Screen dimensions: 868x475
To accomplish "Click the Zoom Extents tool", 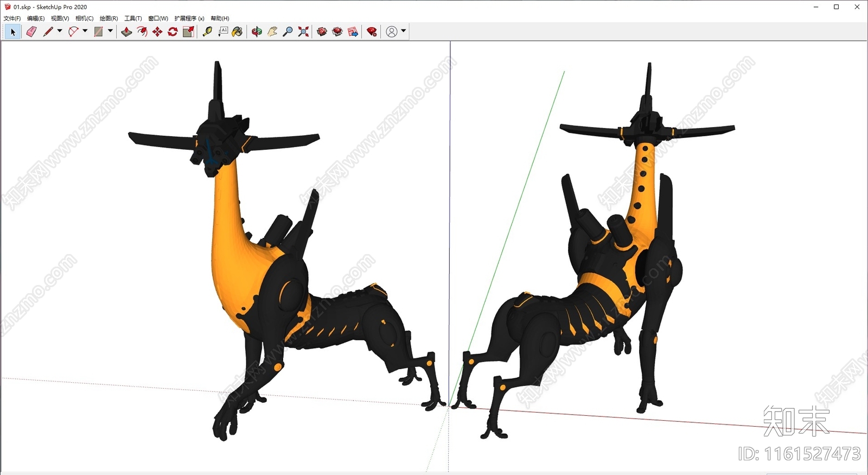I will click(x=303, y=32).
